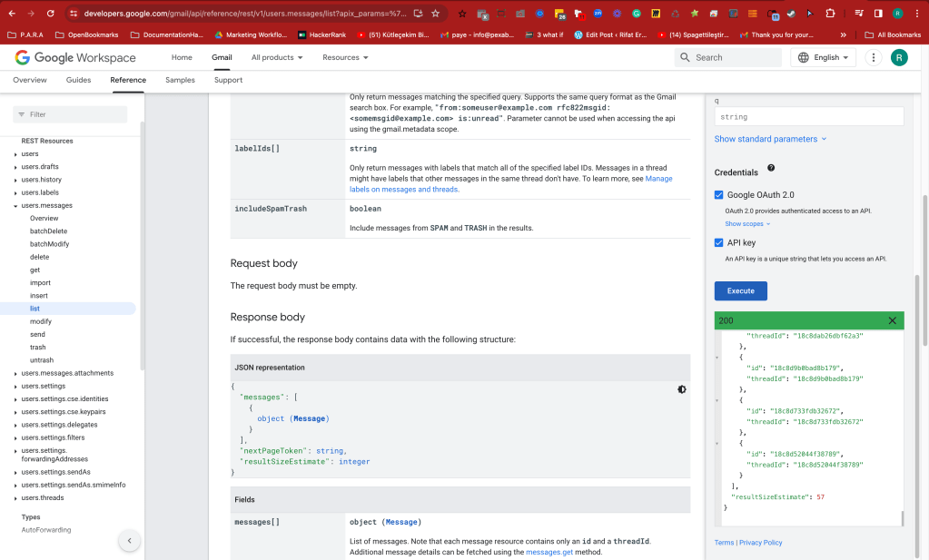This screenshot has width=929, height=560.
Task: Switch to the Overview tab
Action: tap(30, 80)
